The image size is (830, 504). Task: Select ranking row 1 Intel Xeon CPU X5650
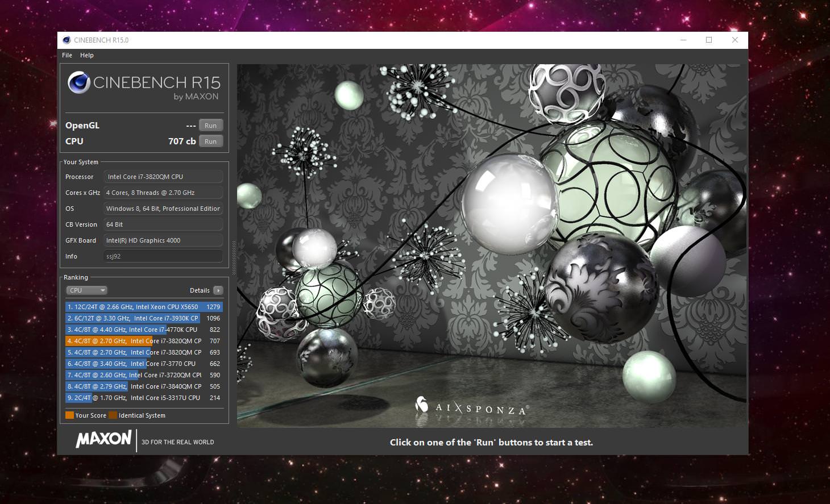pos(144,307)
